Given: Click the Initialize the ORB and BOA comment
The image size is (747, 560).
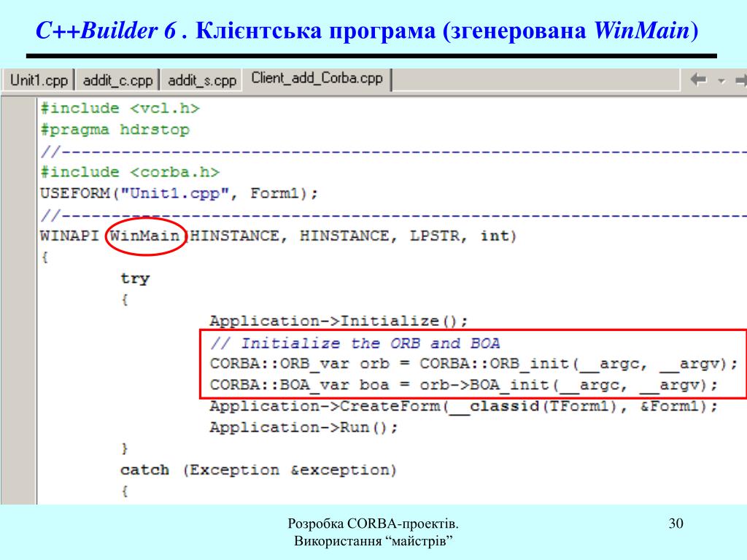Looking at the screenshot, I should (355, 343).
